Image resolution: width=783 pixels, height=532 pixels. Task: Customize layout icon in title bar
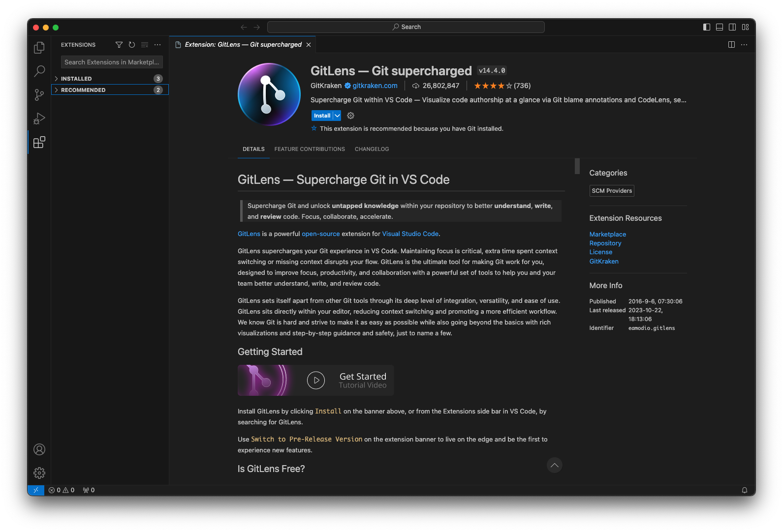coord(745,27)
